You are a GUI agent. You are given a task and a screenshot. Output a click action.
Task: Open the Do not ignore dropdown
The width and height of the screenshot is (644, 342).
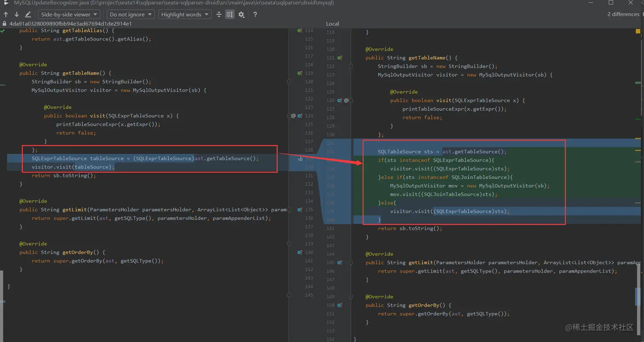tap(130, 14)
